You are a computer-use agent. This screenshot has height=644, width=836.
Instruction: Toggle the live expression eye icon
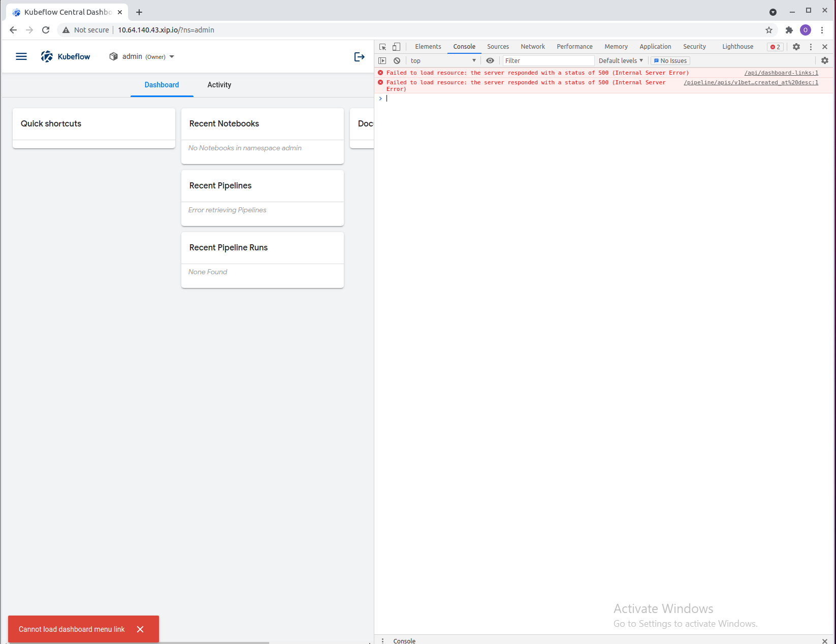490,60
